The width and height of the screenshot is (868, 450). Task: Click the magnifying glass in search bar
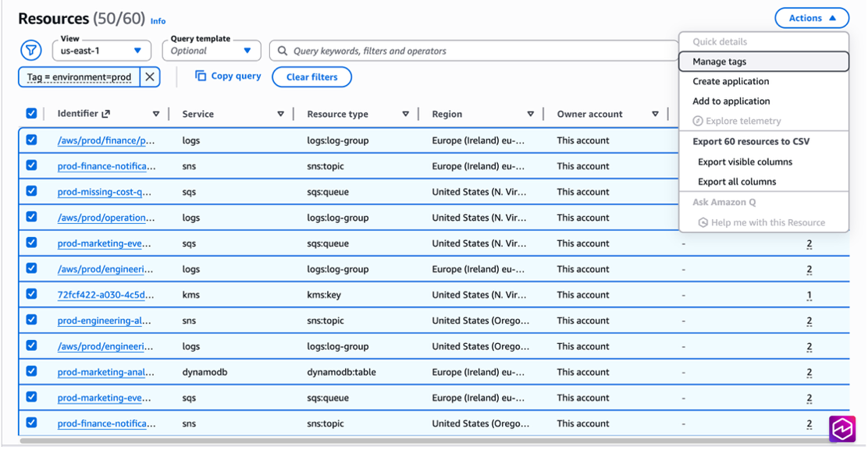click(282, 50)
